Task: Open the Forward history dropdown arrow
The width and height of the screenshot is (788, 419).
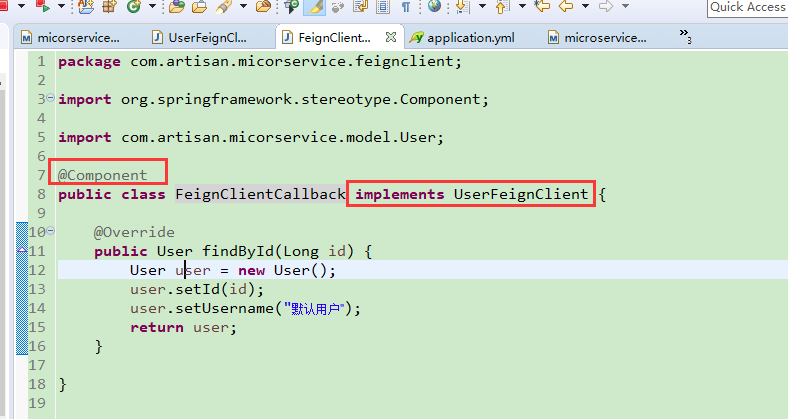Action: (626, 6)
